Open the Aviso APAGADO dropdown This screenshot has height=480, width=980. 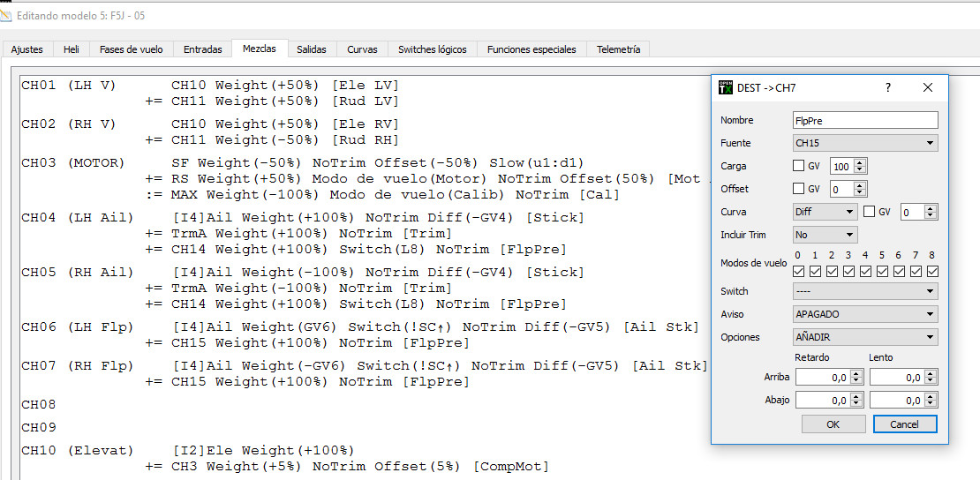865,314
